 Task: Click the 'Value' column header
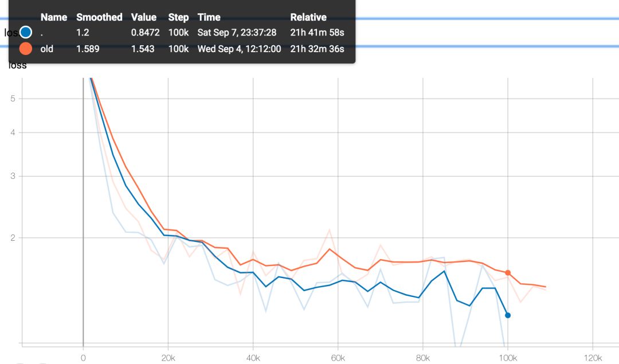(143, 17)
